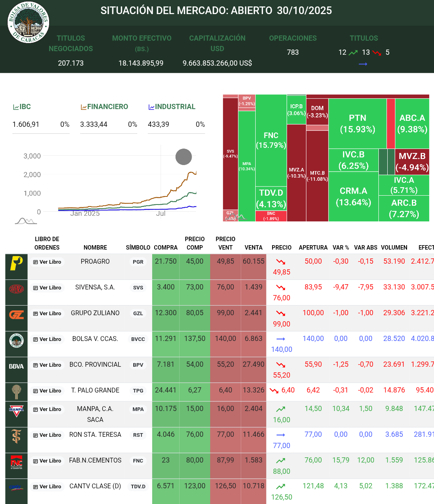
Task: Open Ver Libro for CANTV CLASE (D)
Action: (x=47, y=487)
